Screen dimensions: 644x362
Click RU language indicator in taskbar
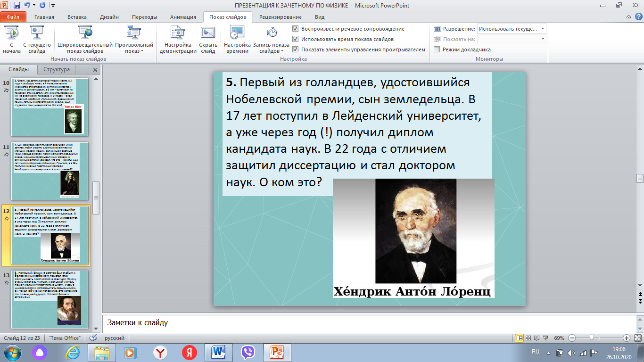click(x=536, y=352)
